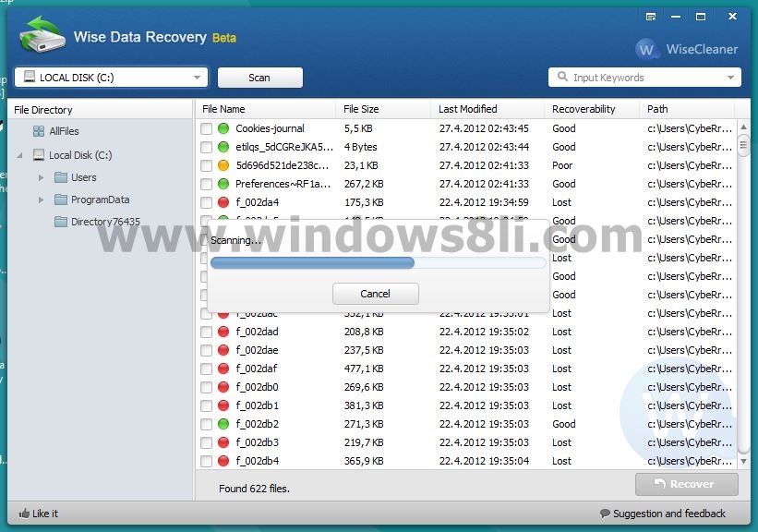Click the Wise Data Recovery logo icon
Screen dimensions: 758x532
pos(42,34)
